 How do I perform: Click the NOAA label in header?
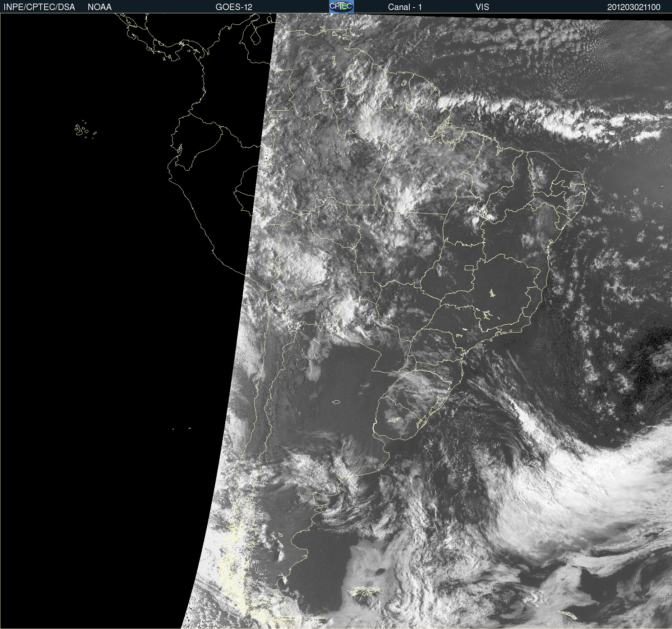tap(100, 7)
